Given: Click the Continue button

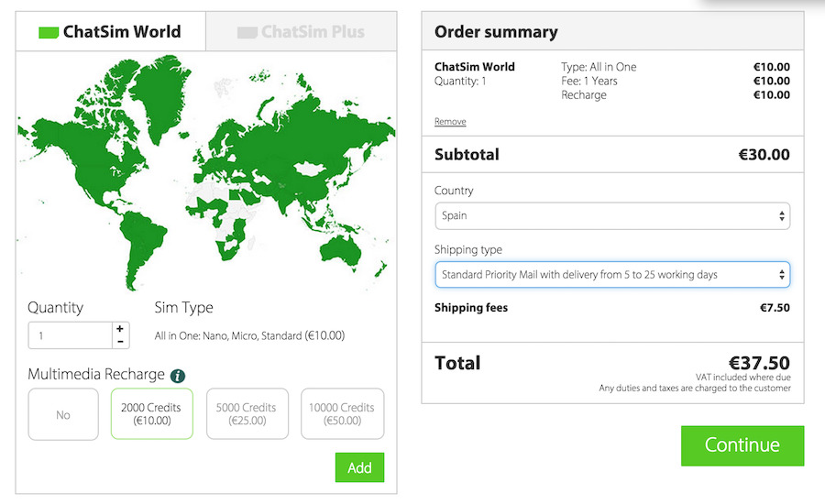Looking at the screenshot, I should pos(742,445).
